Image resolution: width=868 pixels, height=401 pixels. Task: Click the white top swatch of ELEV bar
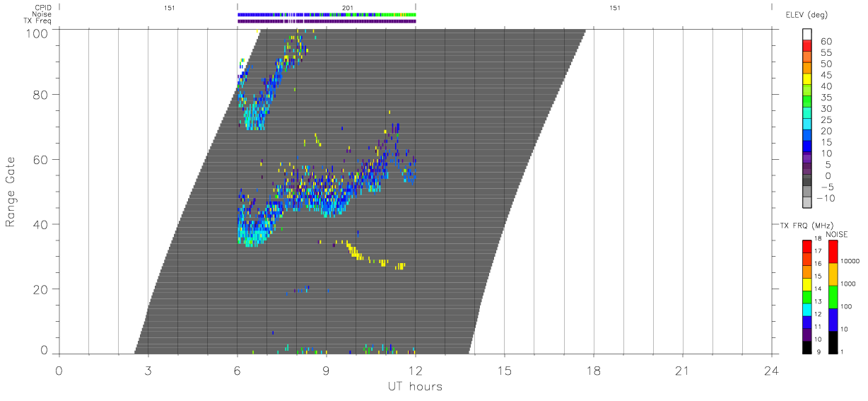(807, 35)
